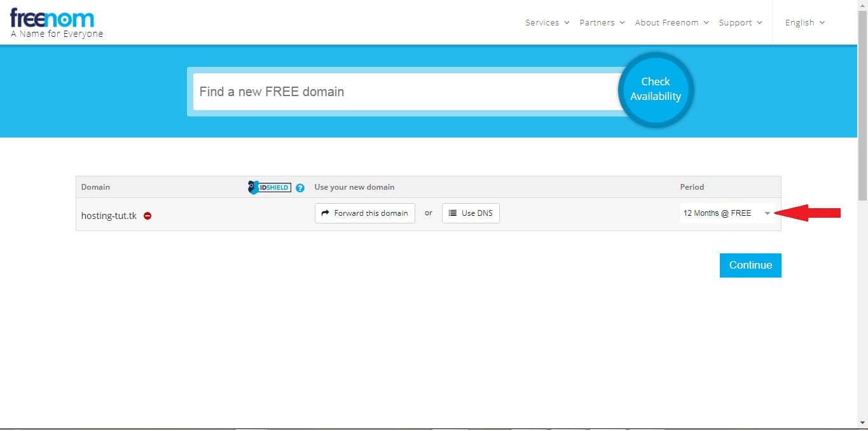Open the Support menu
868x431 pixels.
[741, 22]
